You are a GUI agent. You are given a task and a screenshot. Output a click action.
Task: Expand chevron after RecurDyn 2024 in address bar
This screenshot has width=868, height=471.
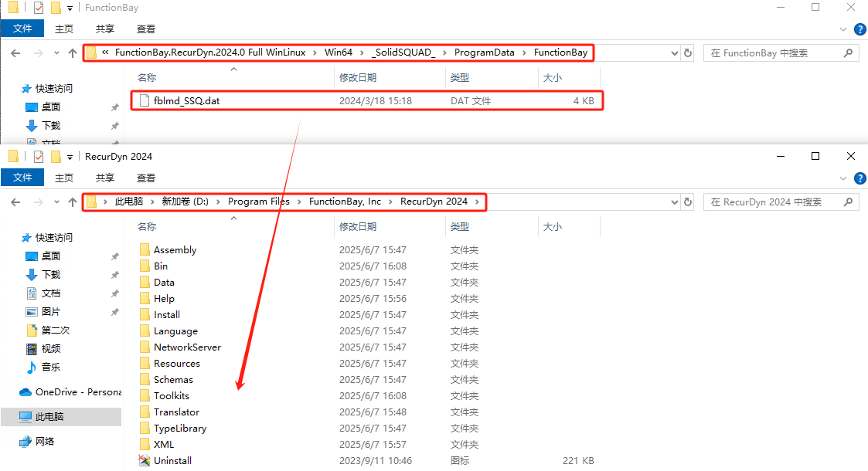click(477, 202)
